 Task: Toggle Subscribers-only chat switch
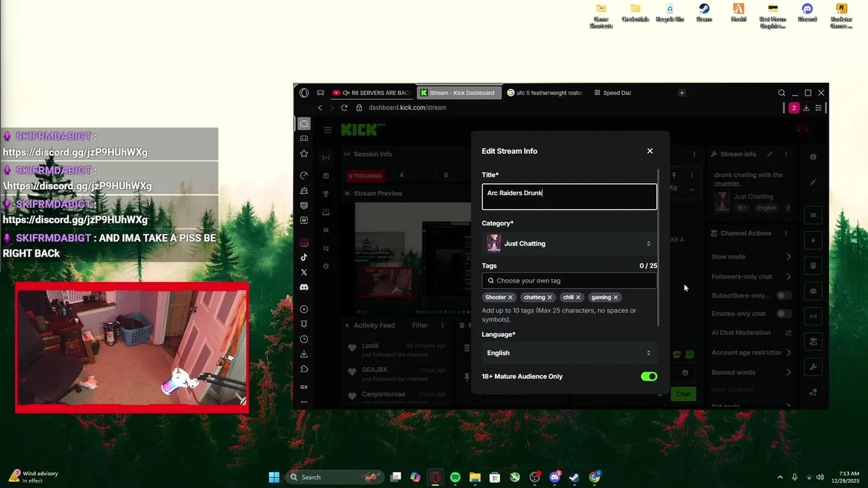(x=784, y=296)
